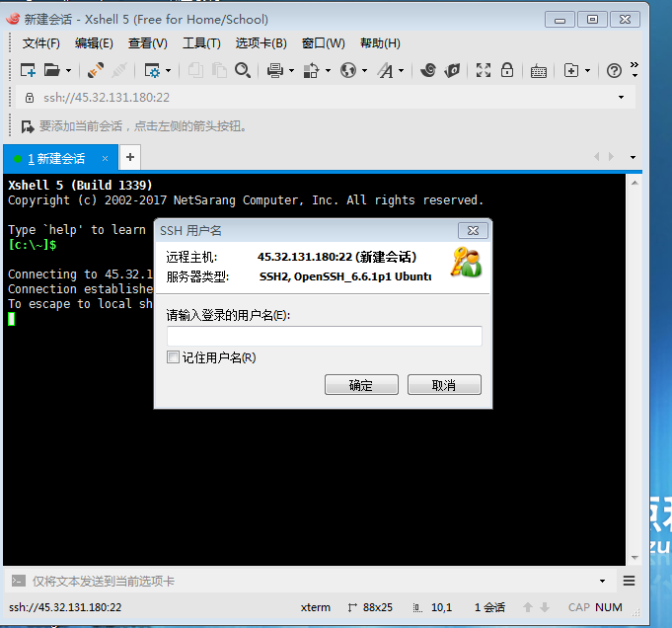Screen dimensions: 672x628
Task: Click the add current session arrow icon
Action: pos(28,126)
